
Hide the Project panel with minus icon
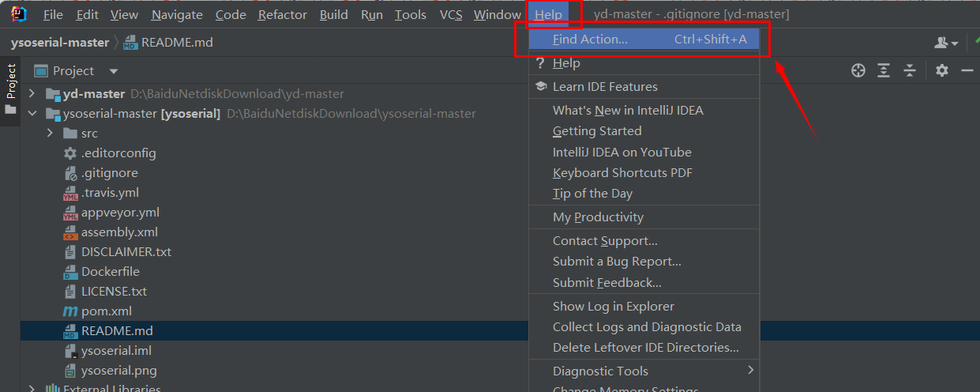point(967,71)
